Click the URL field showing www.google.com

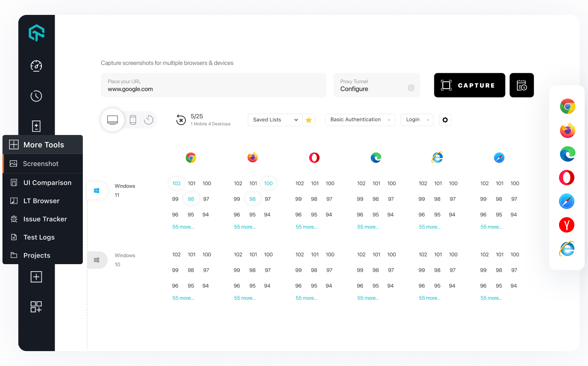214,89
